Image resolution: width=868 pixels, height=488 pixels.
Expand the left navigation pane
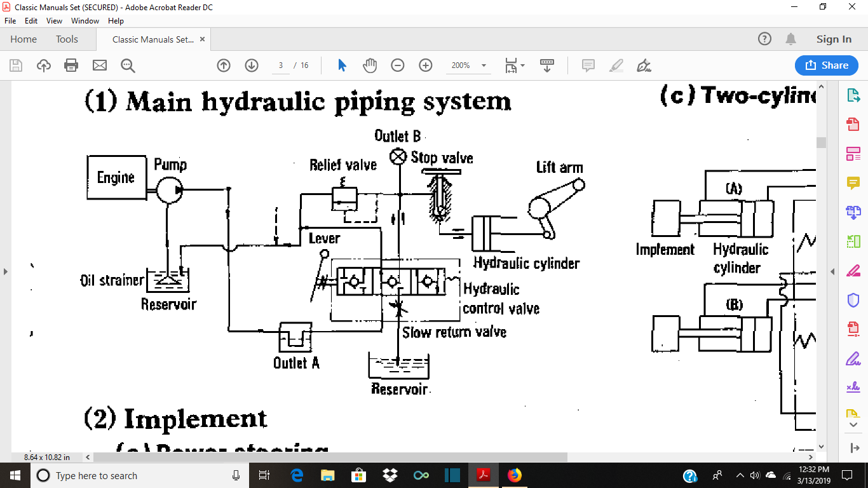(6, 271)
